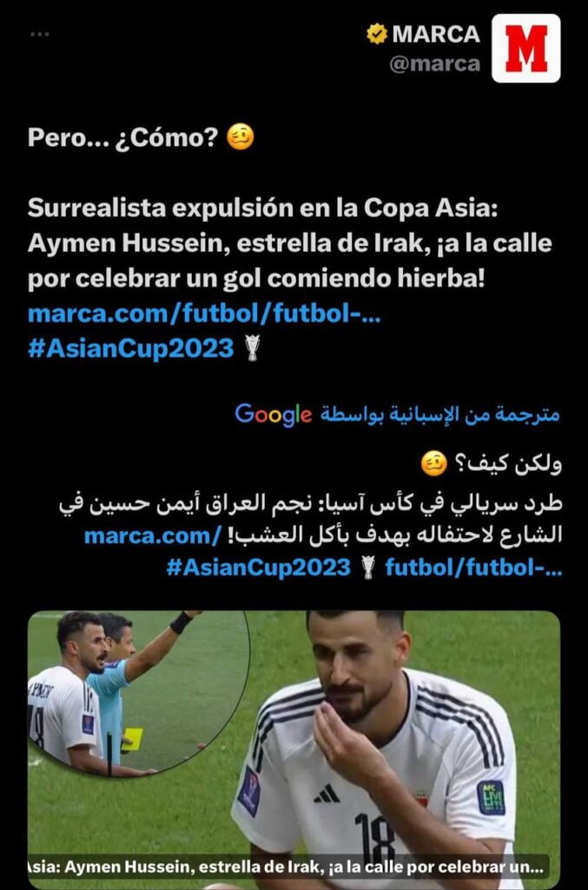
Task: Click the woozy face emoji after ¿Cómo?
Action: (241, 137)
